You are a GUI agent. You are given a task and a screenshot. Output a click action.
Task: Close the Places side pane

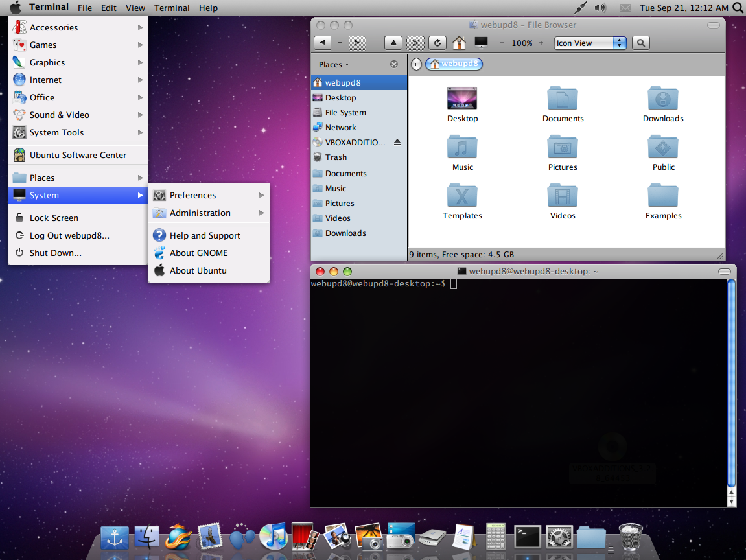[394, 64]
